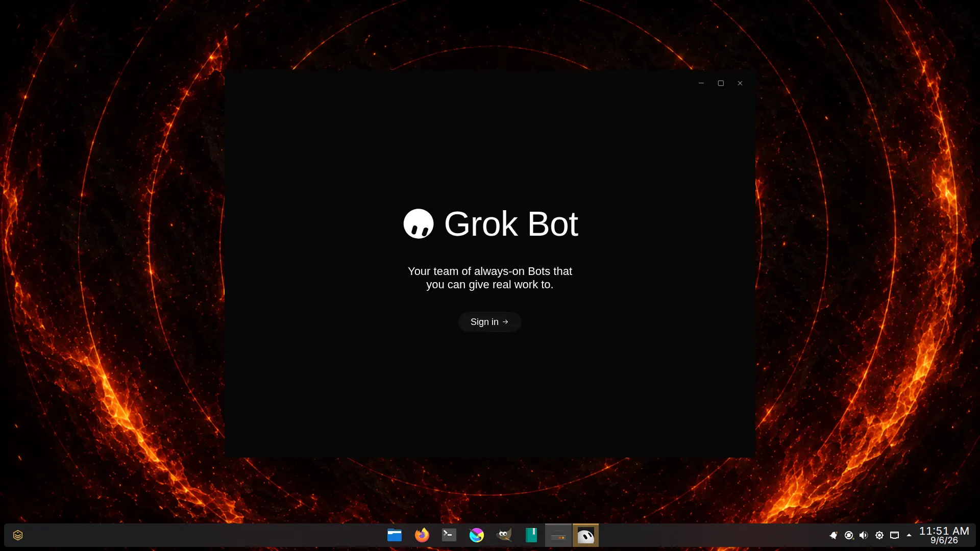Open the display tray icon
Screen dimensions: 980x551
(x=895, y=535)
